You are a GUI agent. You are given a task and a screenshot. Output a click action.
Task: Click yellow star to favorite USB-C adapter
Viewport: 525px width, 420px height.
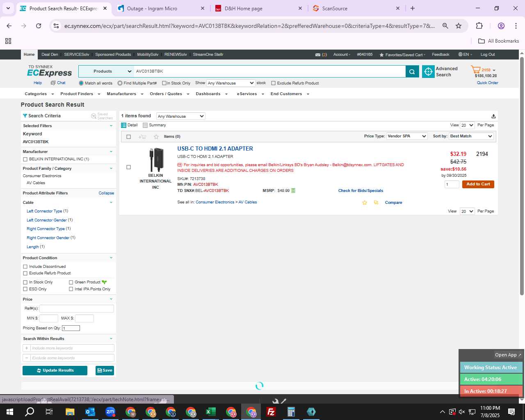click(x=364, y=203)
